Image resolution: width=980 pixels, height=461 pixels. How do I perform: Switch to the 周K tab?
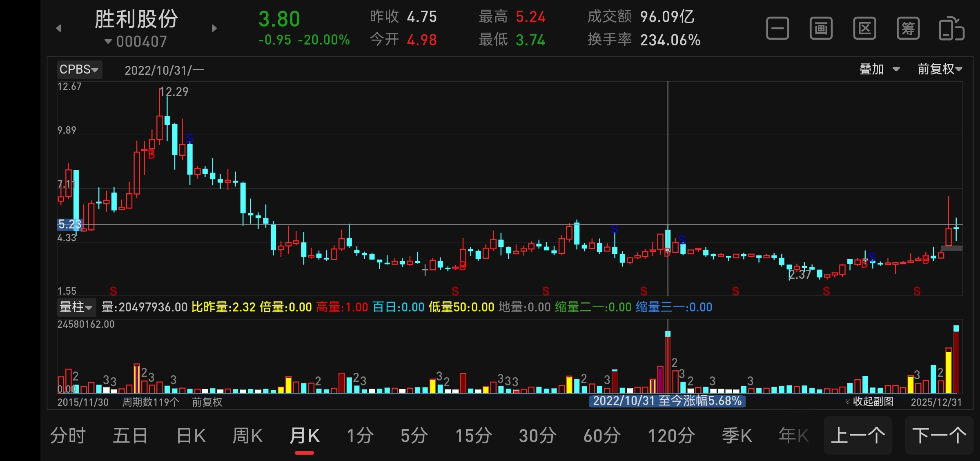coord(247,436)
